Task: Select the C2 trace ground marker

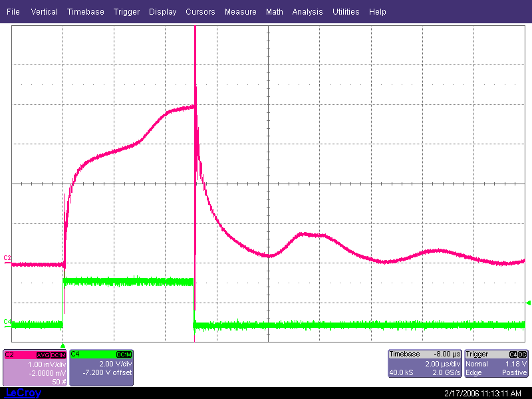Action: click(x=7, y=259)
